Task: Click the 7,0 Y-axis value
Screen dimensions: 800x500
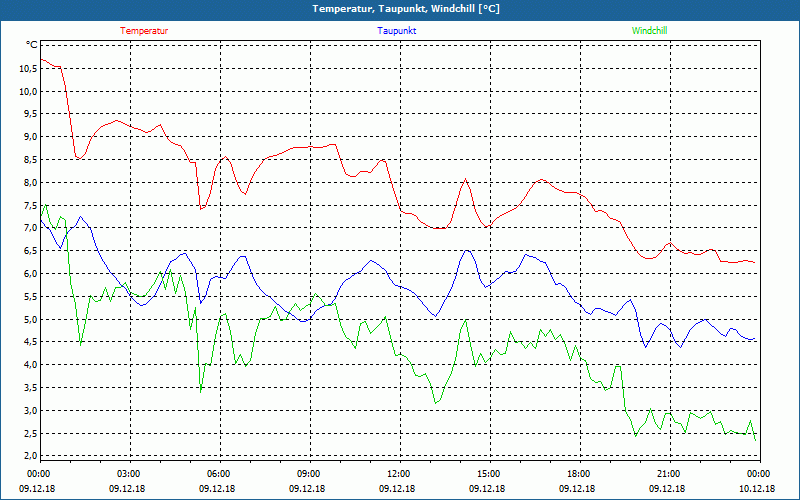Action: click(30, 228)
